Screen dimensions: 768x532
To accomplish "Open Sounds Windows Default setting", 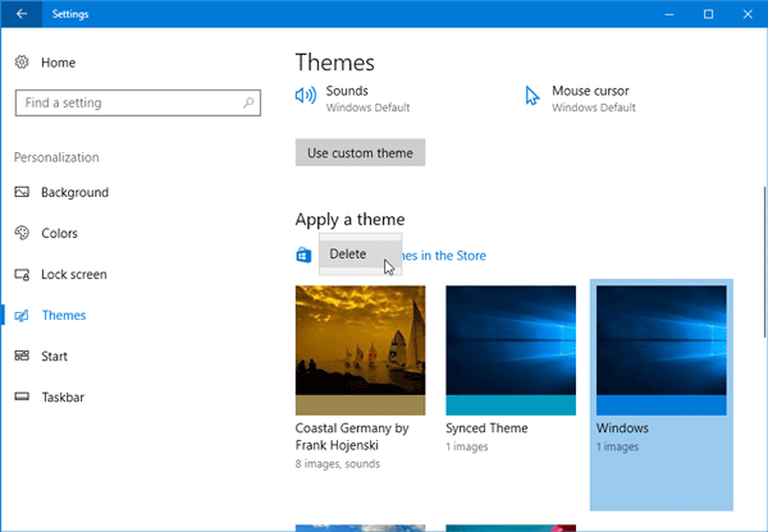I will [368, 99].
